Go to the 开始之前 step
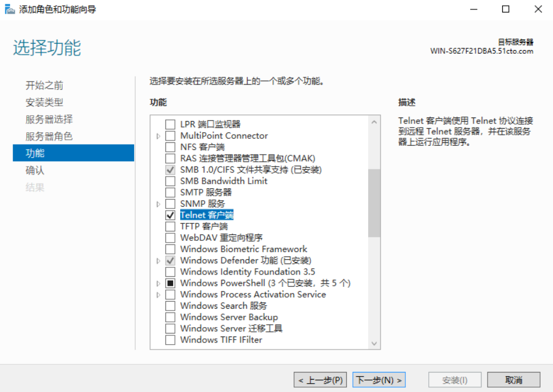553x392 pixels. (44, 86)
